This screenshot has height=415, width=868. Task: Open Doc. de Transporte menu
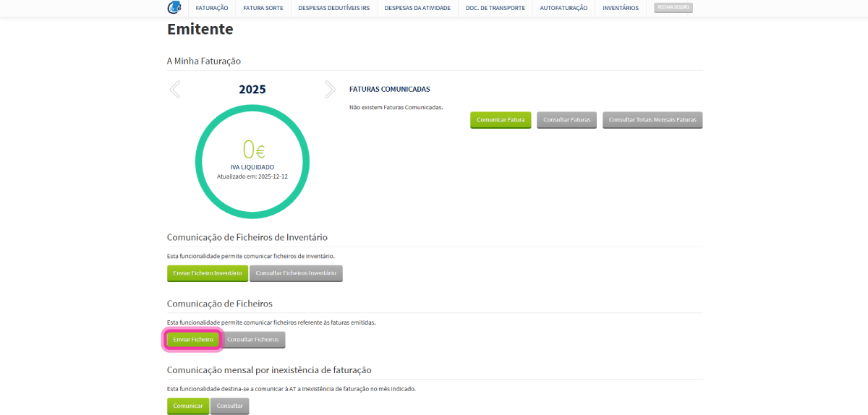[x=495, y=8]
